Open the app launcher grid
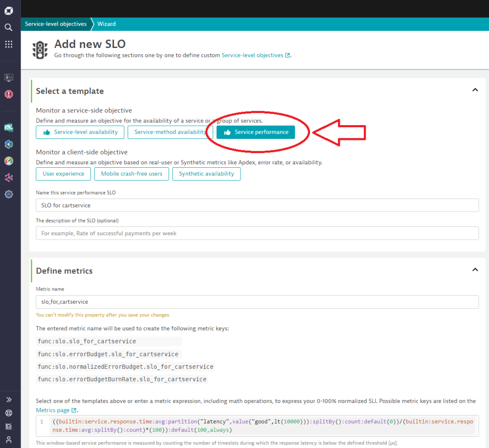Screen dimensions: 489x448 pos(8,44)
